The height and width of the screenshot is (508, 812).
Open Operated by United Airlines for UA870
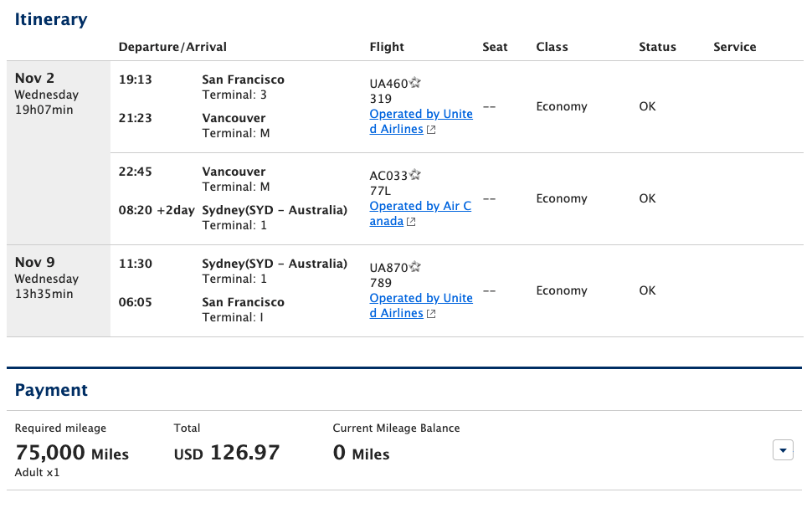(x=420, y=297)
